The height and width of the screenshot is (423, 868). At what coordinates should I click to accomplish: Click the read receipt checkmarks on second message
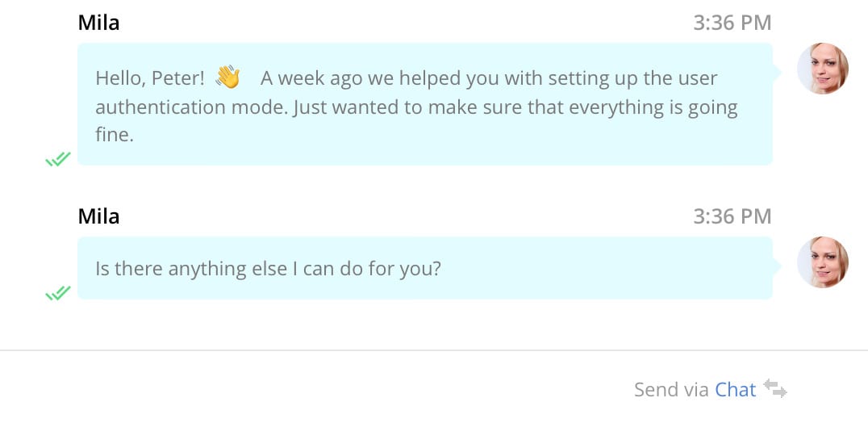pyautogui.click(x=58, y=292)
